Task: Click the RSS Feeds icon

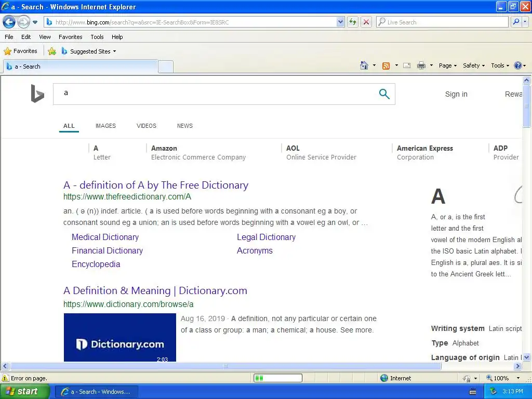Action: tap(386, 66)
